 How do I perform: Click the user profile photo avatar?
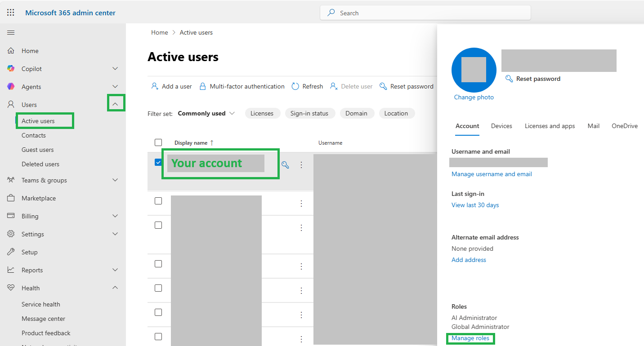point(474,70)
